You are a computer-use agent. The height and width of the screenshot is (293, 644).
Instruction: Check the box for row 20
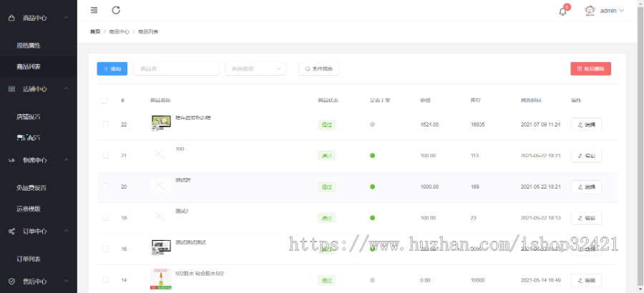tap(106, 187)
